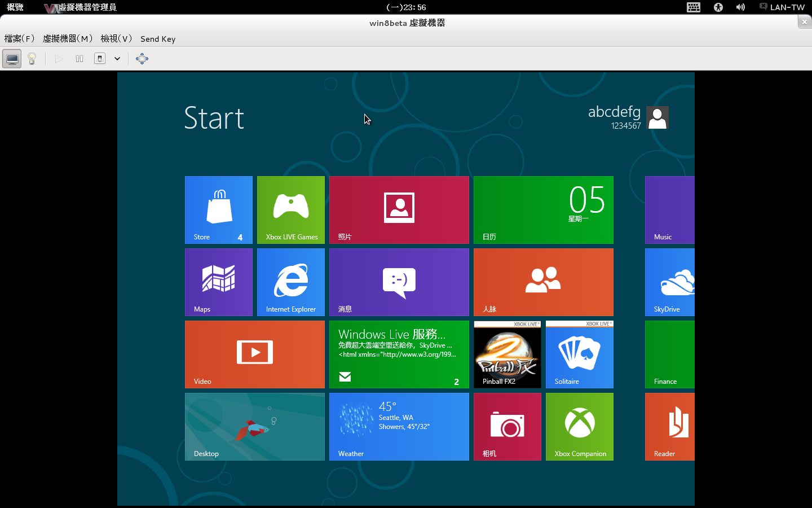Launch the Solitaire game tile
This screenshot has height=508, width=812.
point(579,354)
